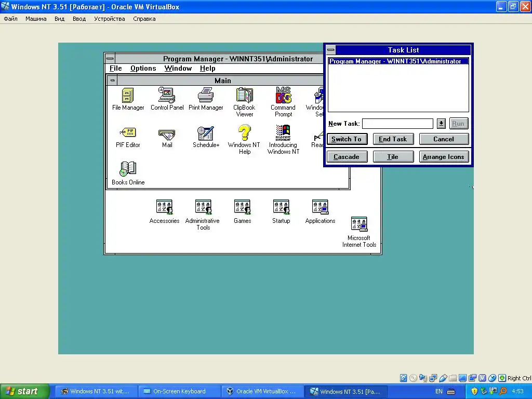Open VirtualBox Файл menu
532x399 pixels.
10,19
